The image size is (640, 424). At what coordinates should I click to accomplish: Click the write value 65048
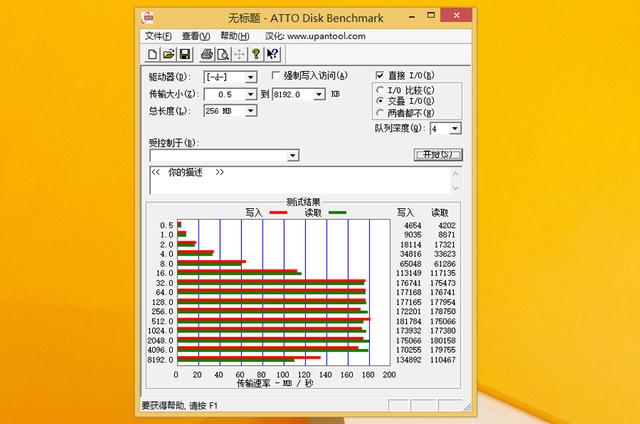(411, 264)
